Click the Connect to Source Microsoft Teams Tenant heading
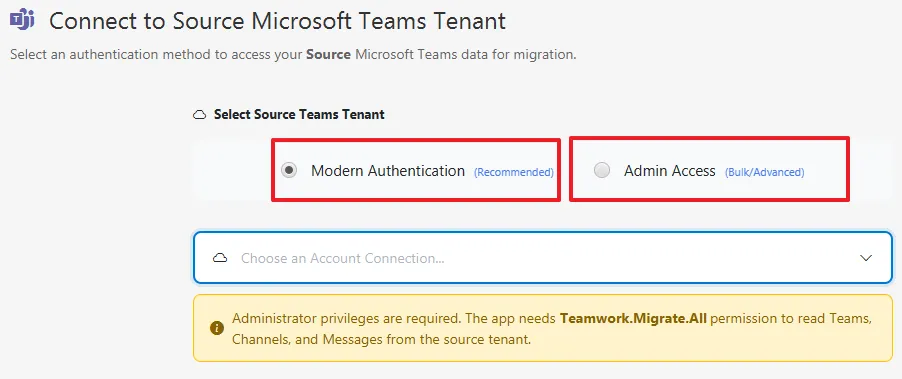Viewport: 902px width, 379px height. click(278, 21)
